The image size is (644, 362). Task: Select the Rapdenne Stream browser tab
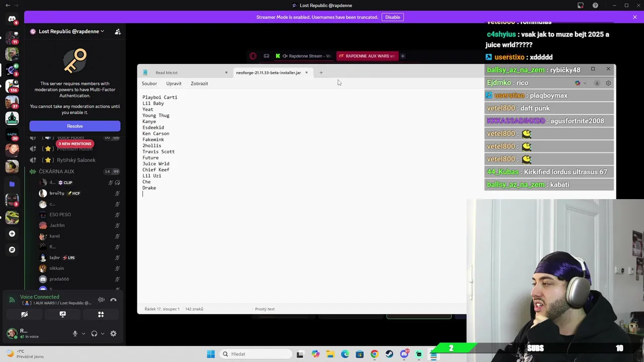304,56
